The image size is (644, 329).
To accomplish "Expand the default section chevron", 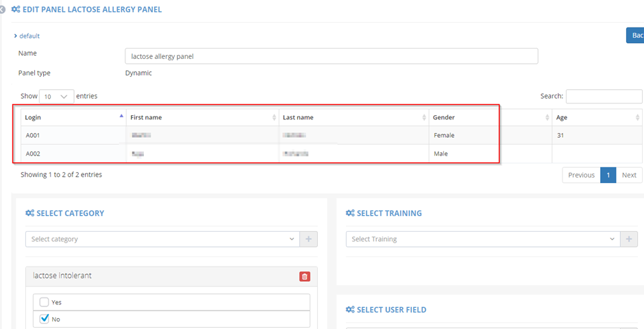I will 16,36.
